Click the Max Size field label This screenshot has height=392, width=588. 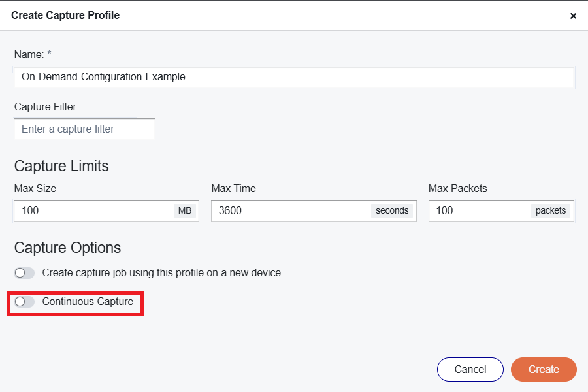(x=35, y=188)
